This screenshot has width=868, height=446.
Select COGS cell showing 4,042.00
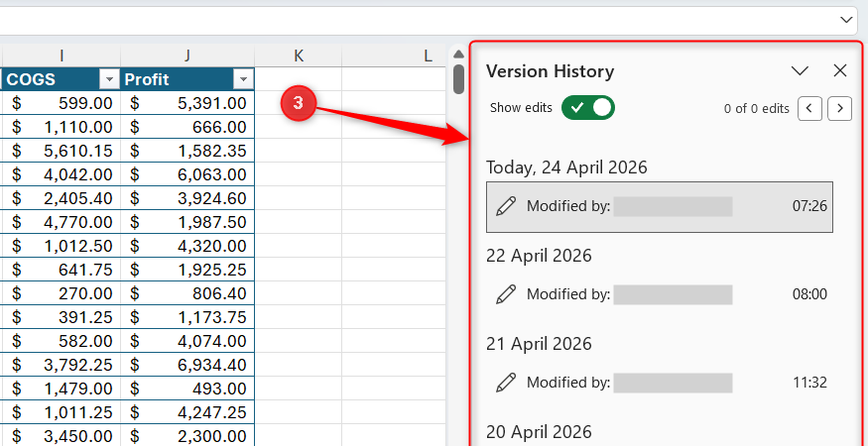click(x=62, y=174)
